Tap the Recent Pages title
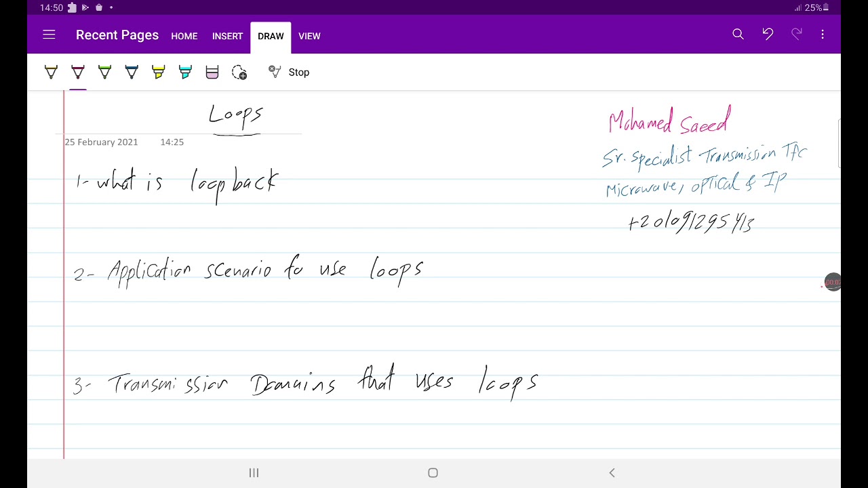This screenshot has height=488, width=868. point(117,35)
